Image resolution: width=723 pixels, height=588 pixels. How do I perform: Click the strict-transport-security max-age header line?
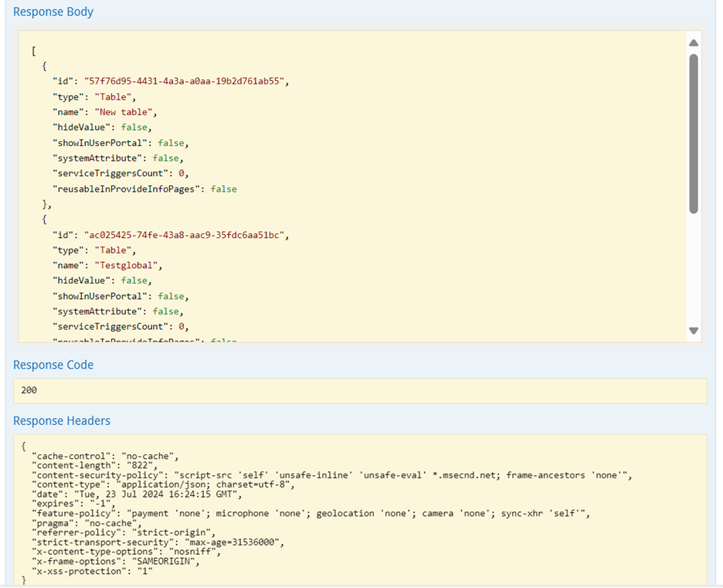(x=158, y=542)
